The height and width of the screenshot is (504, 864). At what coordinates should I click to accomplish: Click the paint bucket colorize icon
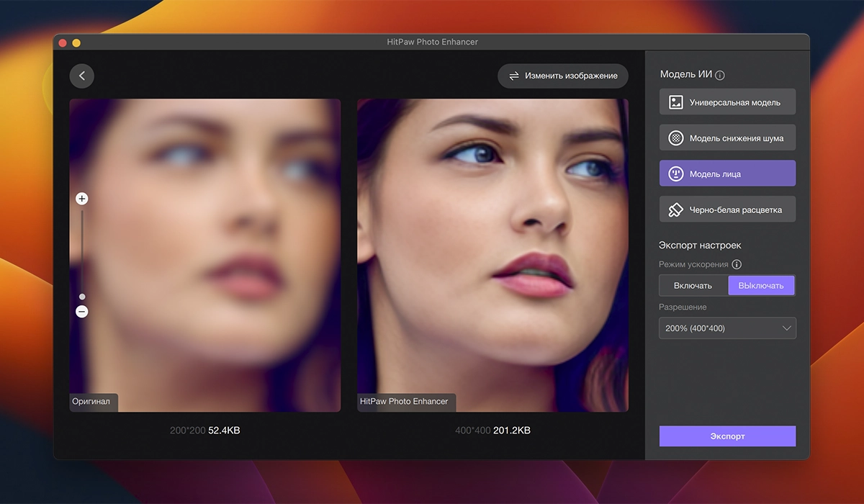point(675,210)
